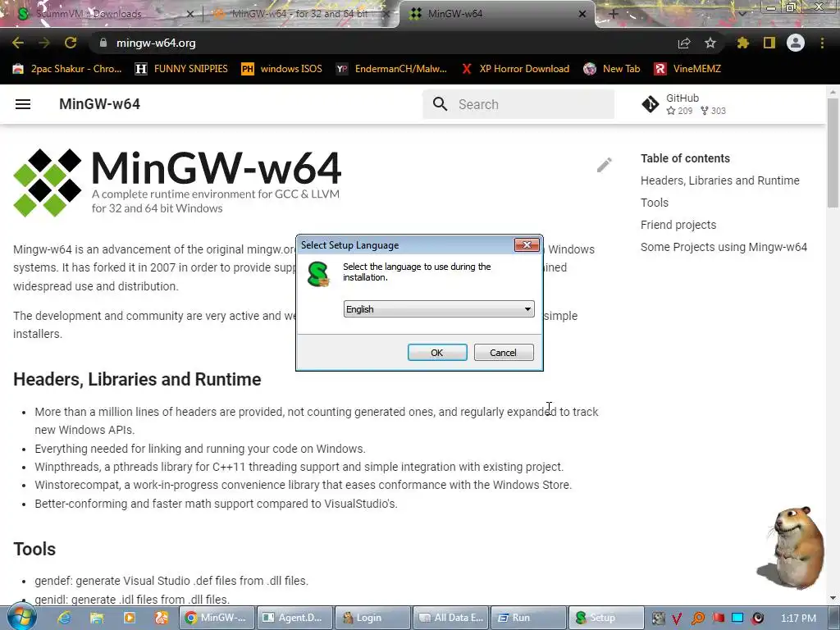Click the site Search field
Image resolution: width=840 pixels, height=630 pixels.
(518, 104)
